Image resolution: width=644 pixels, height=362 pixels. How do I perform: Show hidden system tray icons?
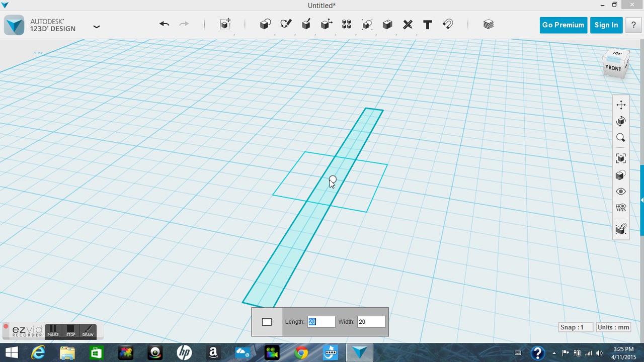click(x=554, y=353)
